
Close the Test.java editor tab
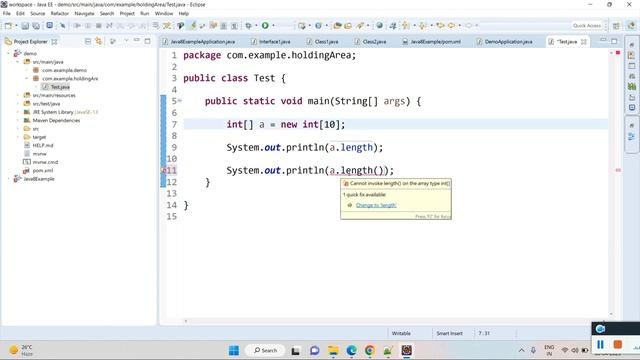click(x=584, y=42)
